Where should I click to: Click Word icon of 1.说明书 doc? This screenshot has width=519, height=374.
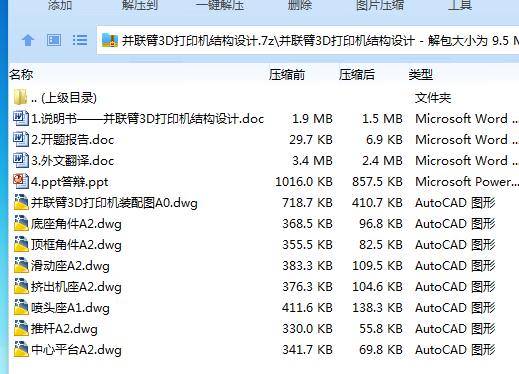21,118
